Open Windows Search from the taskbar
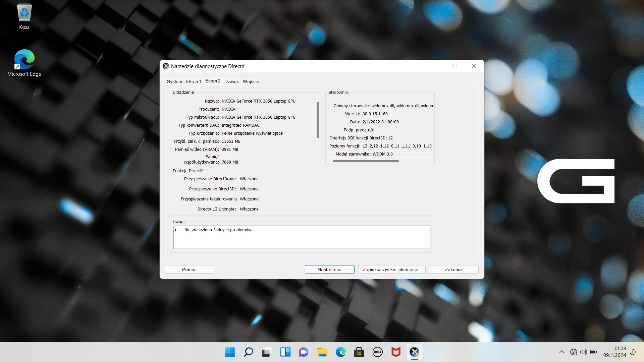Screen dimensions: 644x362 click(x=248, y=352)
